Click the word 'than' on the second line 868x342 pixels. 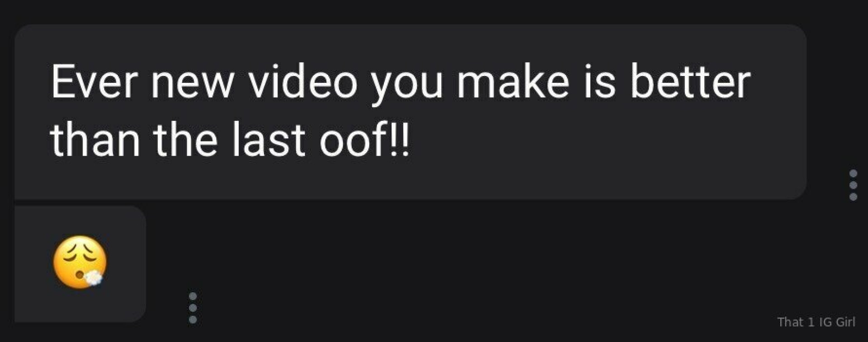[95, 140]
